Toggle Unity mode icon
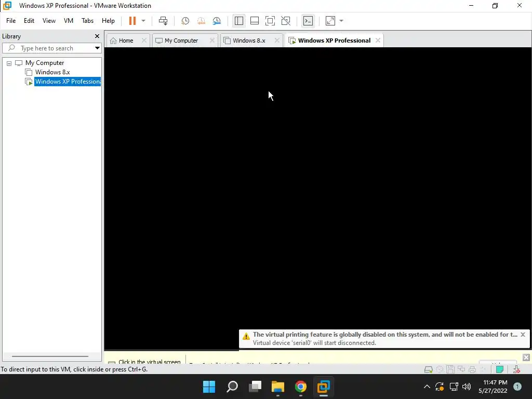 (x=286, y=21)
